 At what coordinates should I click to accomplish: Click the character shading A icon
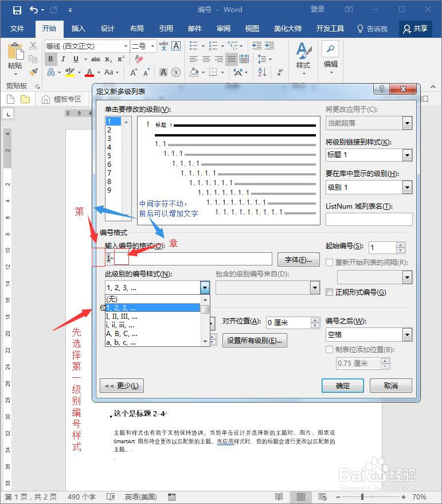tap(163, 72)
